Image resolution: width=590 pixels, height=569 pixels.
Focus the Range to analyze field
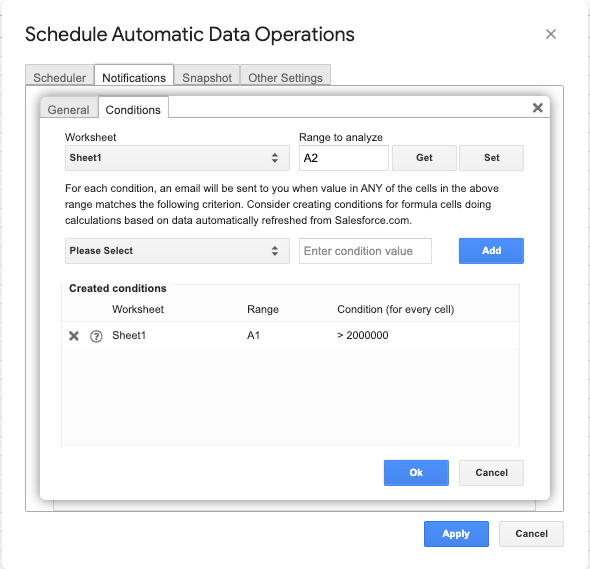pyautogui.click(x=344, y=158)
